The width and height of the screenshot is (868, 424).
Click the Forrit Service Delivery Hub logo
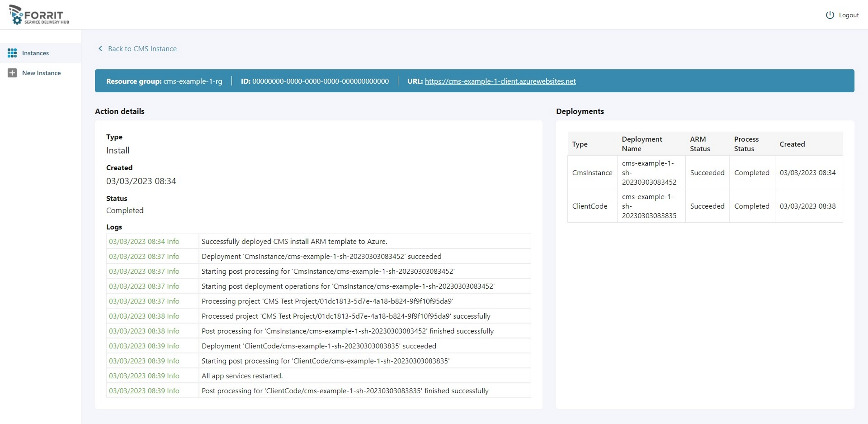[39, 15]
